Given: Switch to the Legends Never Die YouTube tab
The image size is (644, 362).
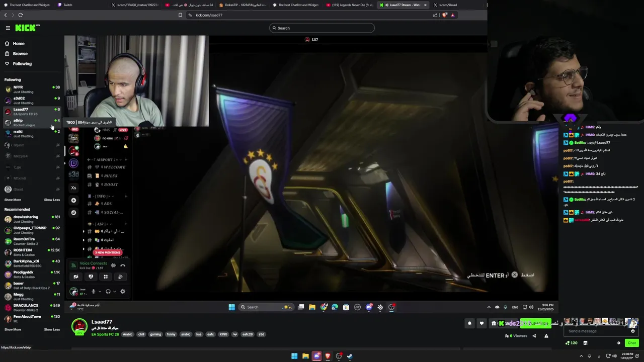Looking at the screenshot, I should tap(350, 5).
